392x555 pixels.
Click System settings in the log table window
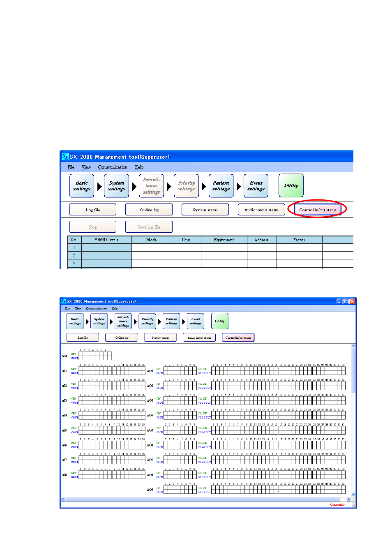point(117,186)
